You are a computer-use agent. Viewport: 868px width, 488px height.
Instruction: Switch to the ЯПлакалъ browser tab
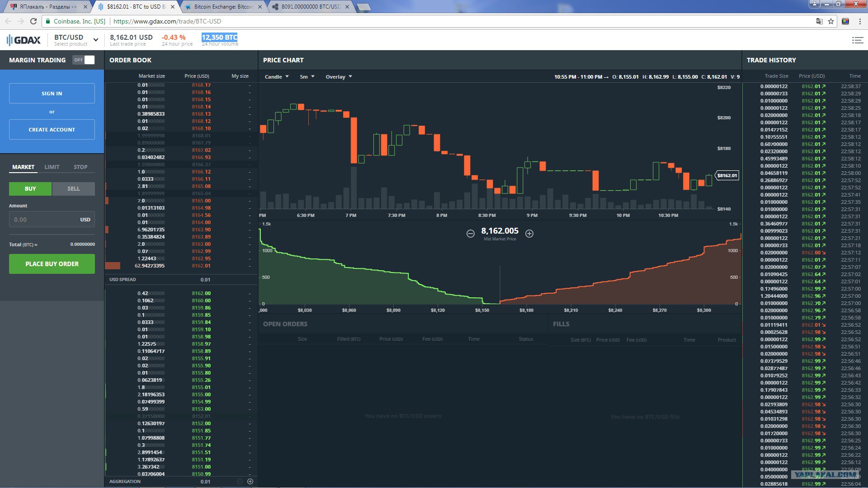click(47, 7)
